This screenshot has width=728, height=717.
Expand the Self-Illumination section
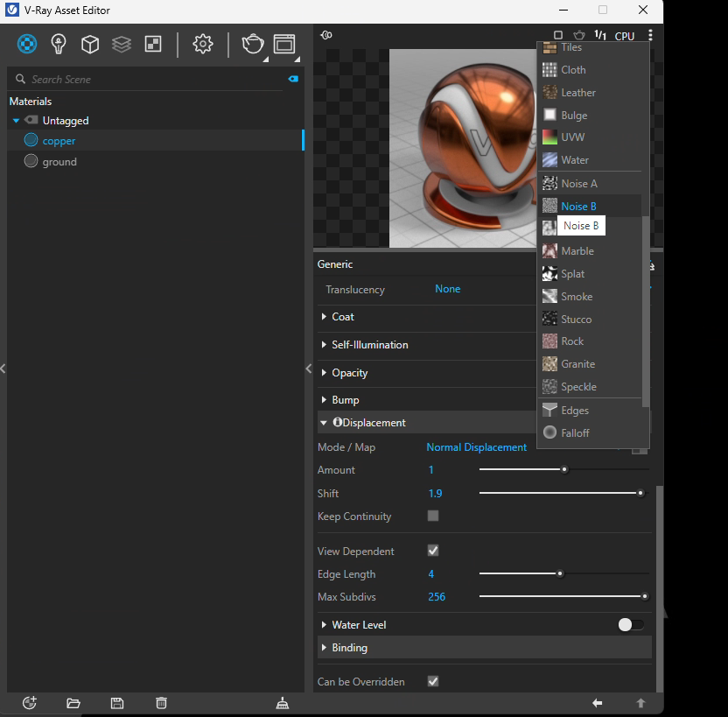tap(324, 345)
